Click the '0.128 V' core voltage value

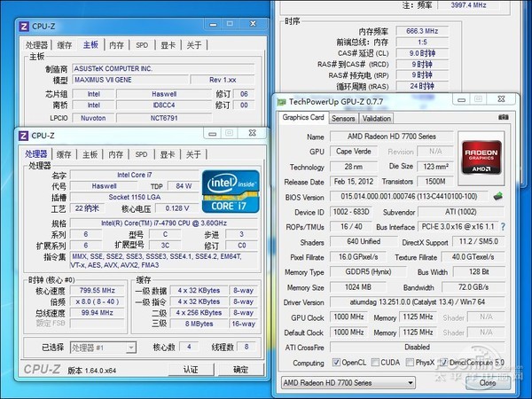click(x=177, y=208)
